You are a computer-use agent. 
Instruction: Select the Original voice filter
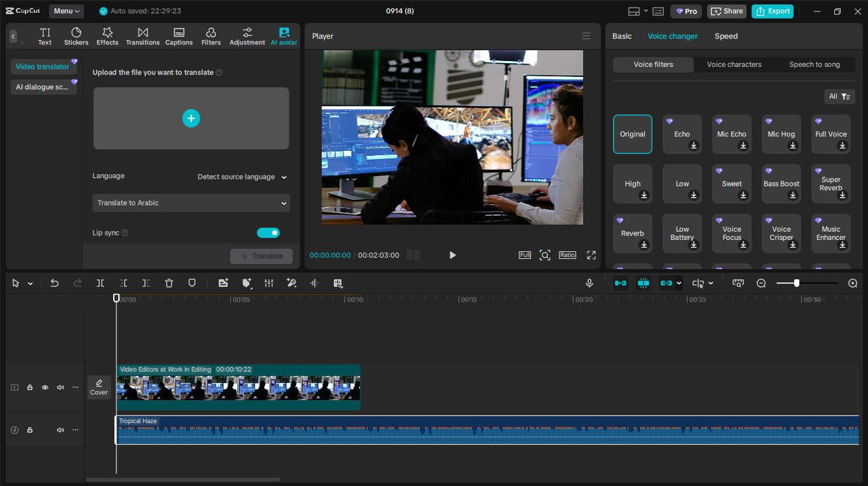point(632,134)
